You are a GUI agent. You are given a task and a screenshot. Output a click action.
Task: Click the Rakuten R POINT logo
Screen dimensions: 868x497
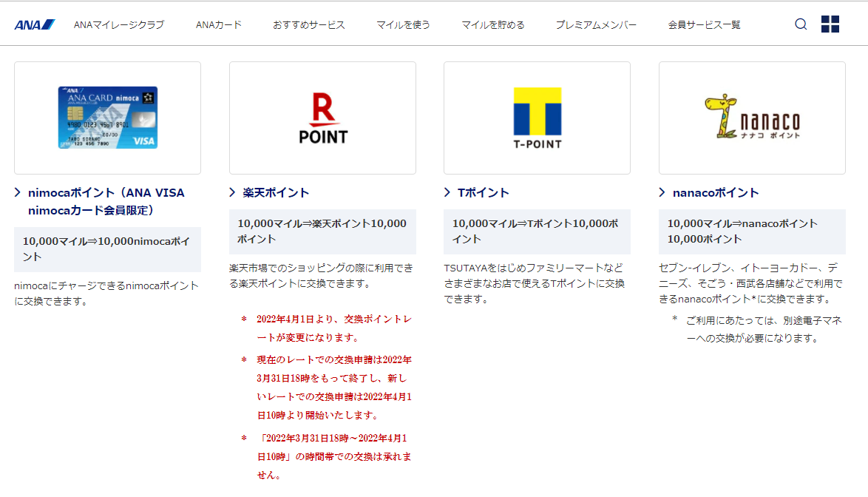[x=322, y=119]
